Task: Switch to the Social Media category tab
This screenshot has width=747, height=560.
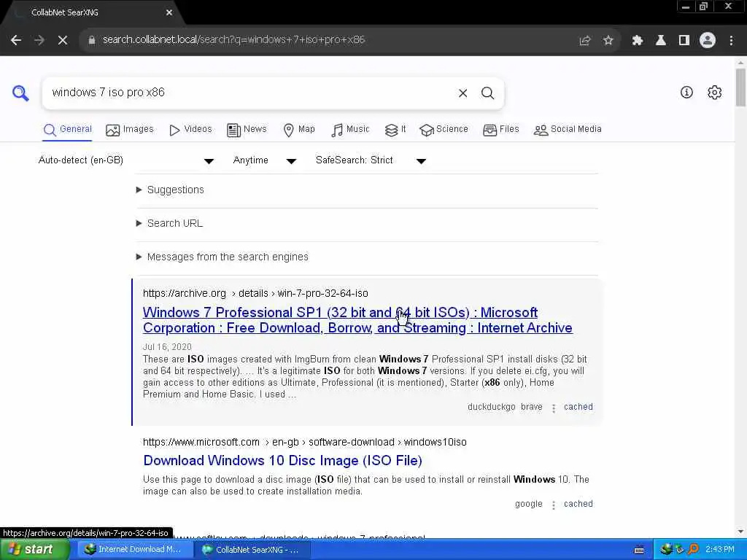Action: tap(568, 130)
